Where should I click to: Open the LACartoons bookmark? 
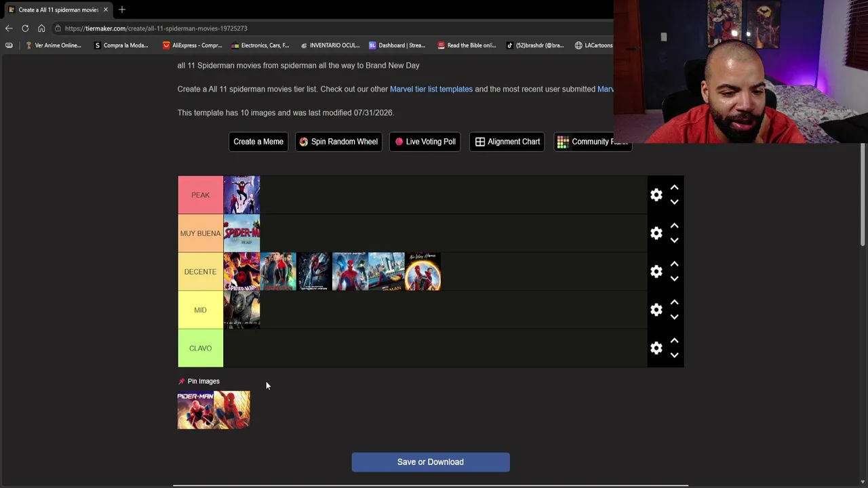click(593, 45)
